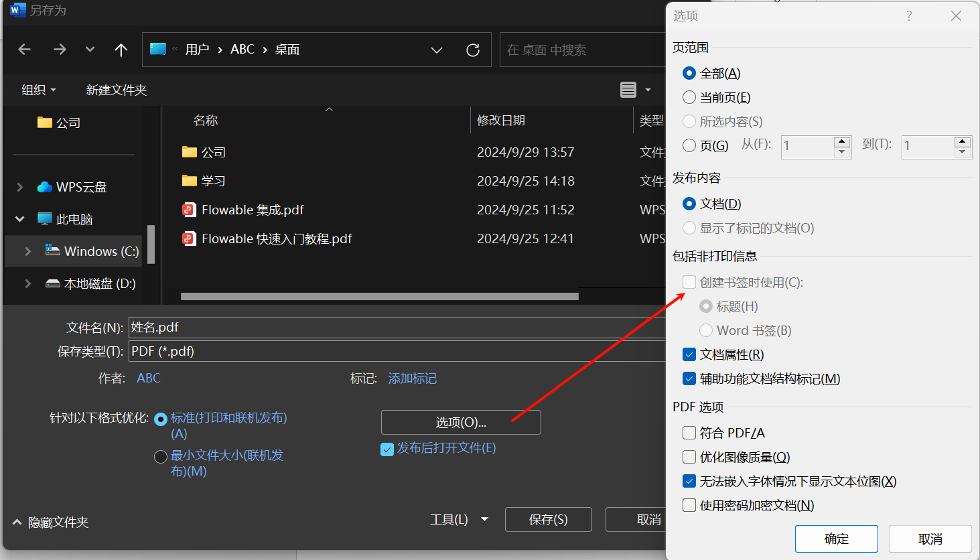Check 使用密码加密文档 option
This screenshot has width=980, height=560.
click(689, 506)
